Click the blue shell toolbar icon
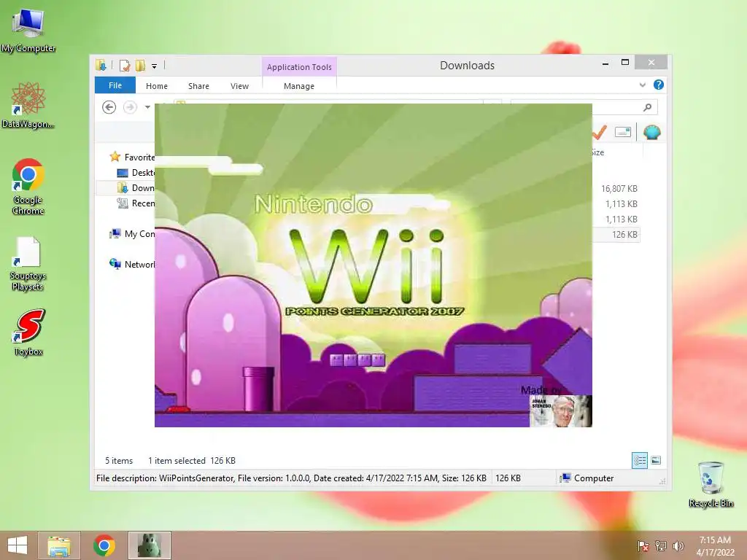 click(651, 132)
